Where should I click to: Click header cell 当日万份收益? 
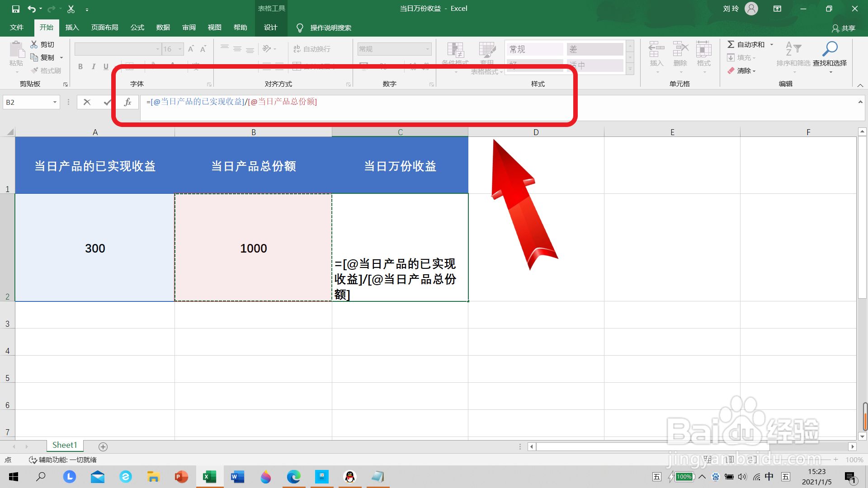(400, 165)
